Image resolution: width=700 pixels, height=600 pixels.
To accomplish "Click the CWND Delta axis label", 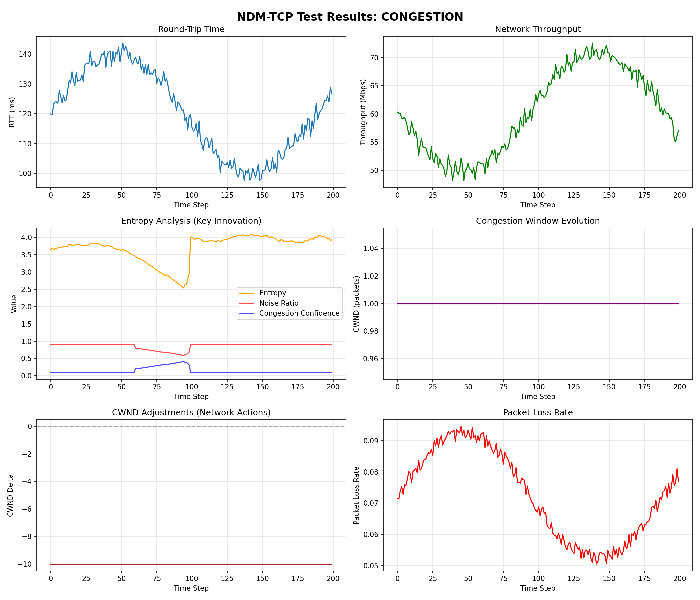I will pos(10,495).
